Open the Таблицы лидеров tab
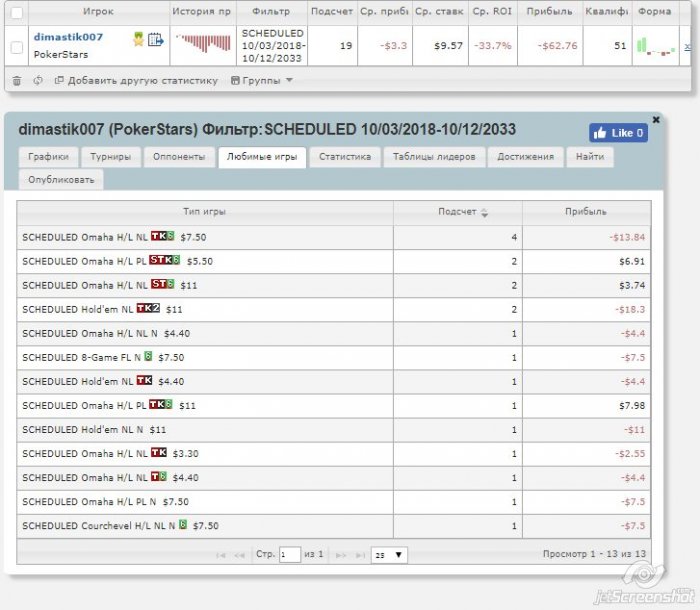 pyautogui.click(x=434, y=157)
